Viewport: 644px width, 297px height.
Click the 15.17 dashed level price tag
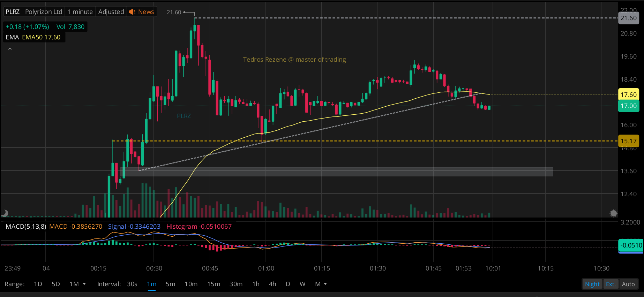tap(629, 141)
